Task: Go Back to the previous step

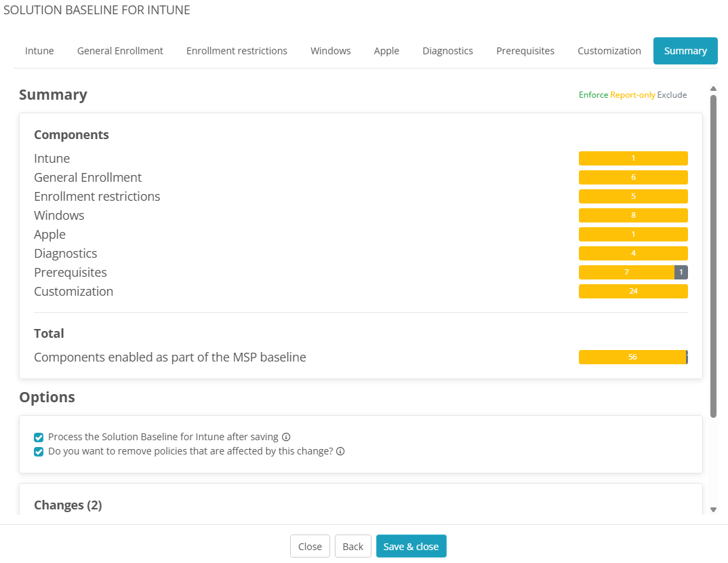Action: [353, 546]
